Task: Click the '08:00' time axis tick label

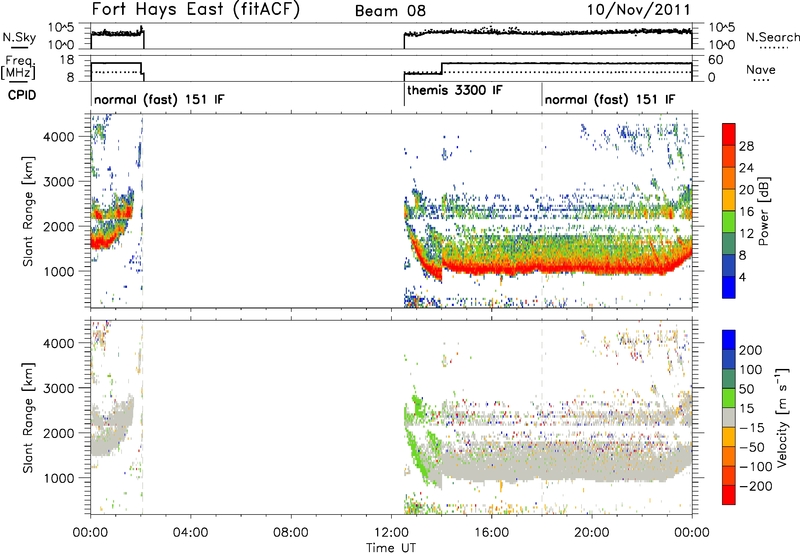Action: [290, 533]
